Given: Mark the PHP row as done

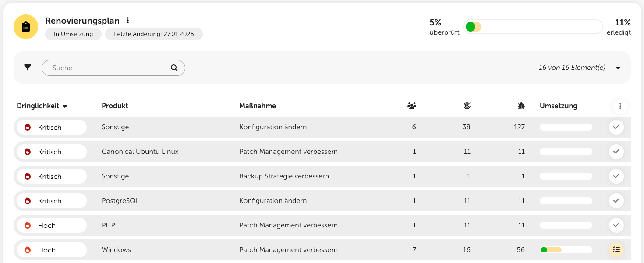Looking at the screenshot, I should coord(616,225).
